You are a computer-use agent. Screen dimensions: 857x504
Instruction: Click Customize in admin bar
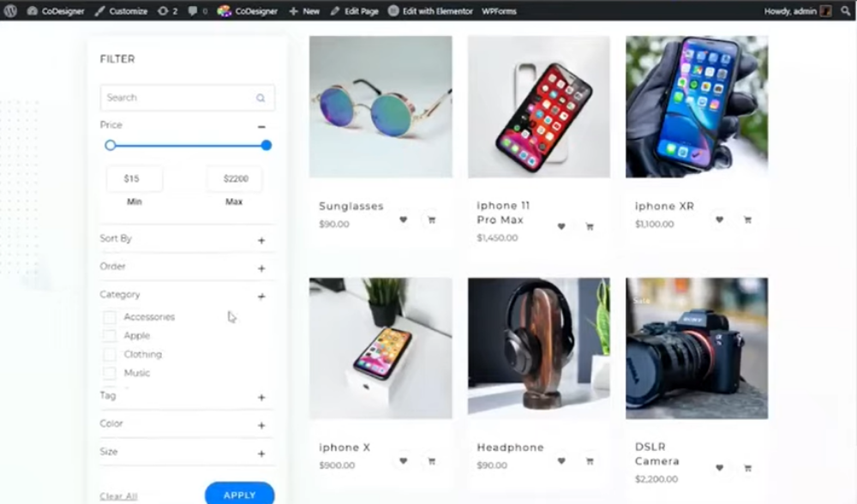pos(121,11)
